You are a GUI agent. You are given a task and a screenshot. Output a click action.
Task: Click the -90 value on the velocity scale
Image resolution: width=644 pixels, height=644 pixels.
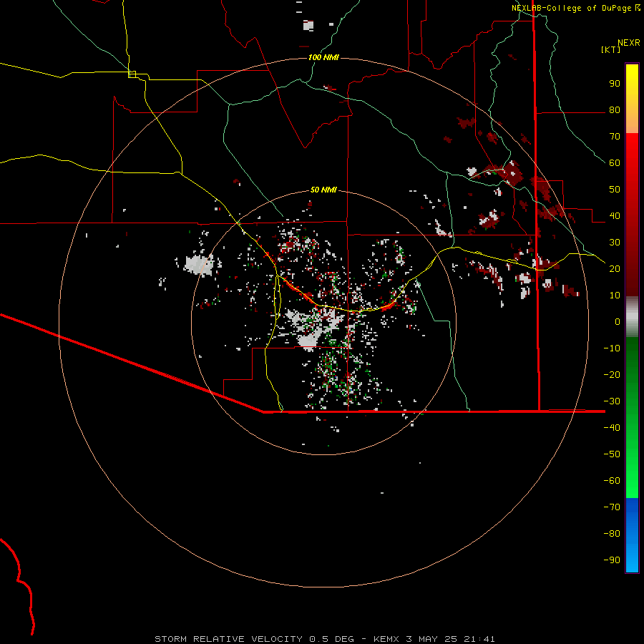point(612,560)
